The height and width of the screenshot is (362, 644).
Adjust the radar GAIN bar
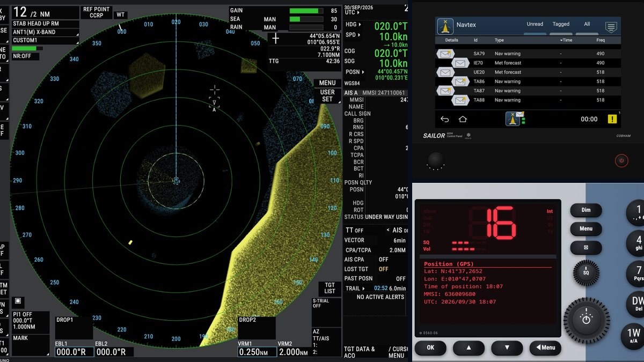306,11
